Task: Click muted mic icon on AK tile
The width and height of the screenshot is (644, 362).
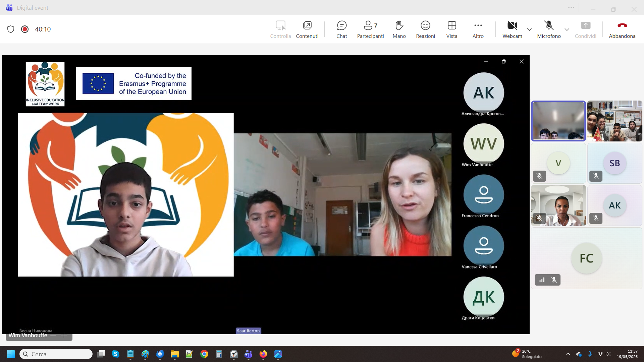Action: tap(596, 218)
